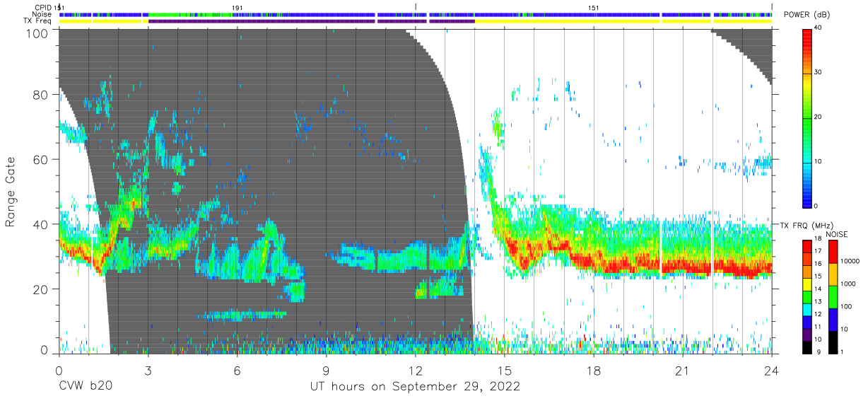Select the 21 tick on UT hours axis
Viewport: 868px width, 401px height.
pos(683,370)
